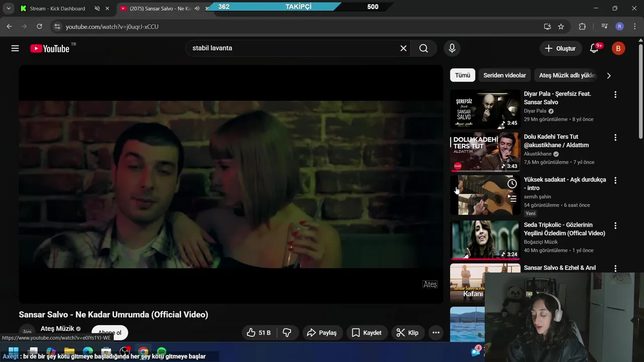Select Seriden videolar filter chip
The height and width of the screenshot is (362, 644).
505,75
